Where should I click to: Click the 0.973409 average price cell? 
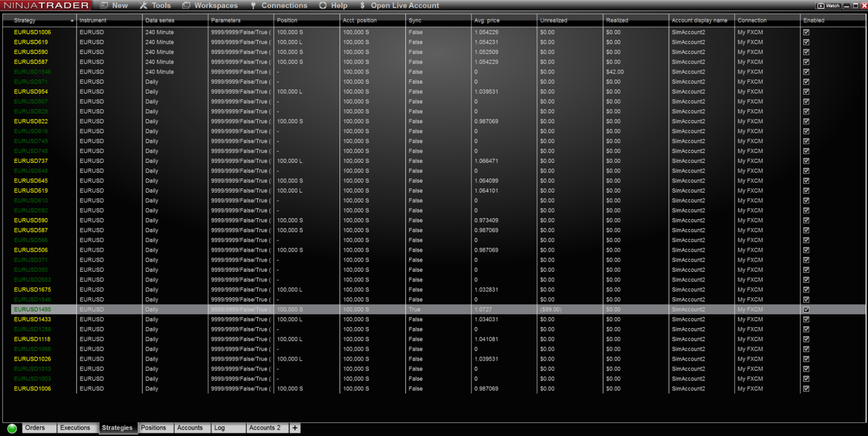[x=486, y=221]
